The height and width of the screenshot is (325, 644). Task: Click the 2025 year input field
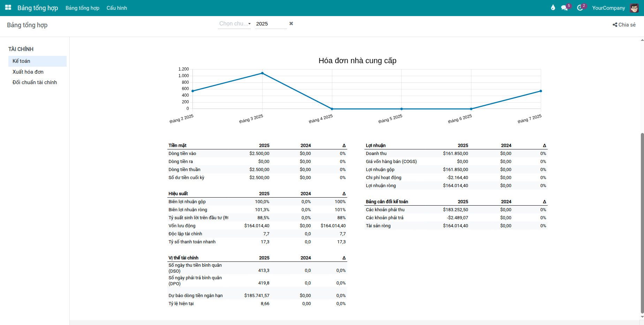click(270, 24)
